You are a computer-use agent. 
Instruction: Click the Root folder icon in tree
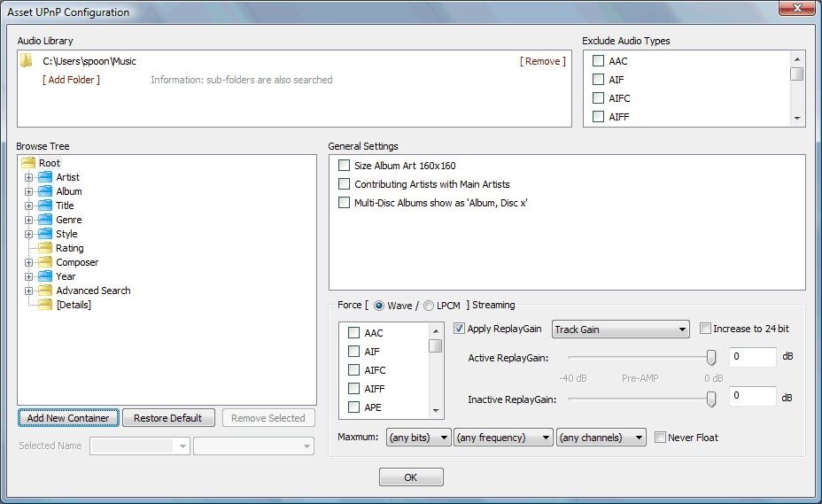click(x=29, y=163)
